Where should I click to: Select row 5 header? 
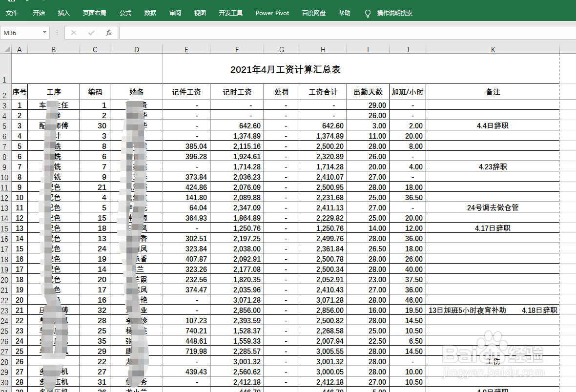tap(5, 126)
